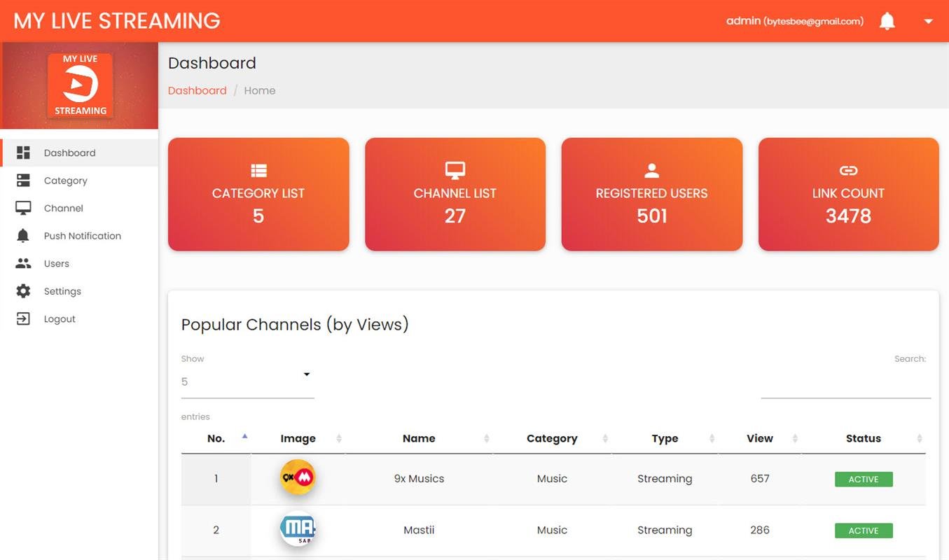949x560 pixels.
Task: Open the admin account dropdown arrow
Action: (x=928, y=22)
